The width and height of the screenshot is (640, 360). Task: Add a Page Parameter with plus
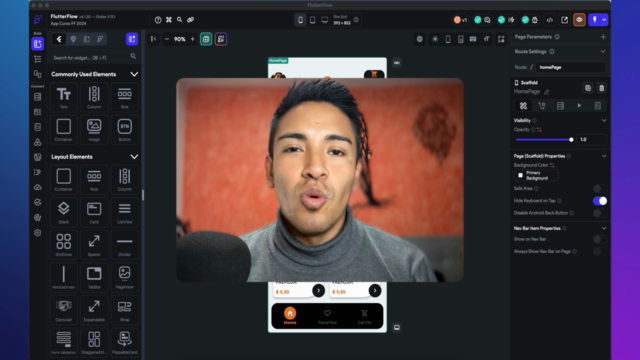point(603,37)
